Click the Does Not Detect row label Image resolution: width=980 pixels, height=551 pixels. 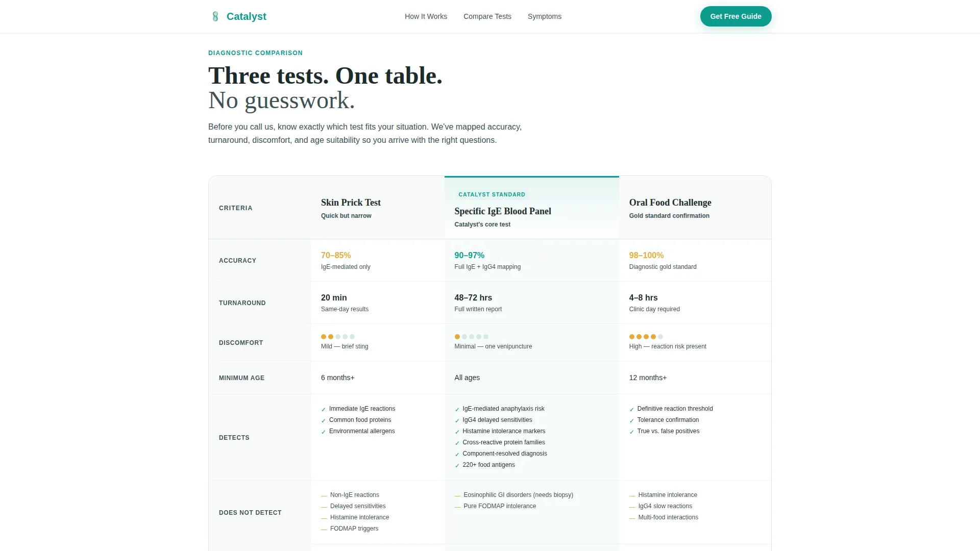click(250, 513)
